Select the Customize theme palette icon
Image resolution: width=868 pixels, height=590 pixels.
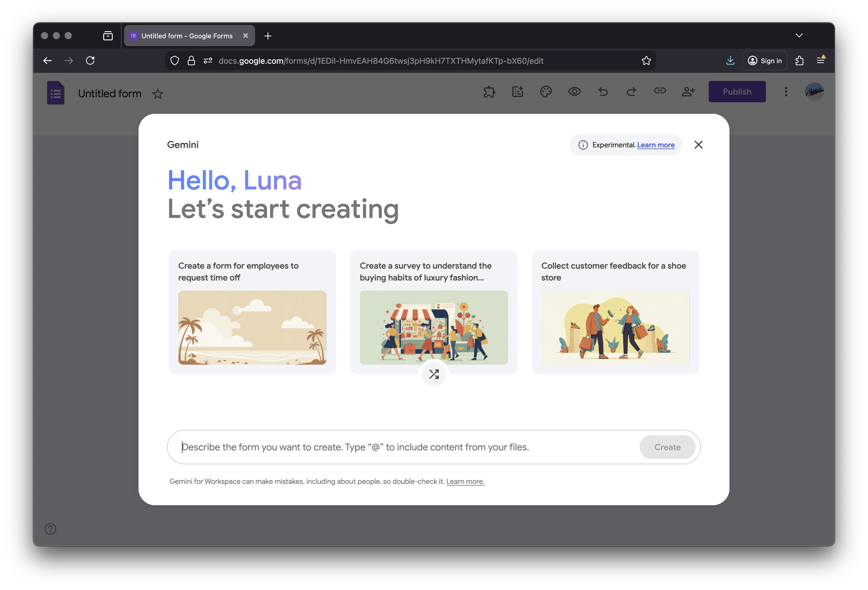pyautogui.click(x=546, y=91)
